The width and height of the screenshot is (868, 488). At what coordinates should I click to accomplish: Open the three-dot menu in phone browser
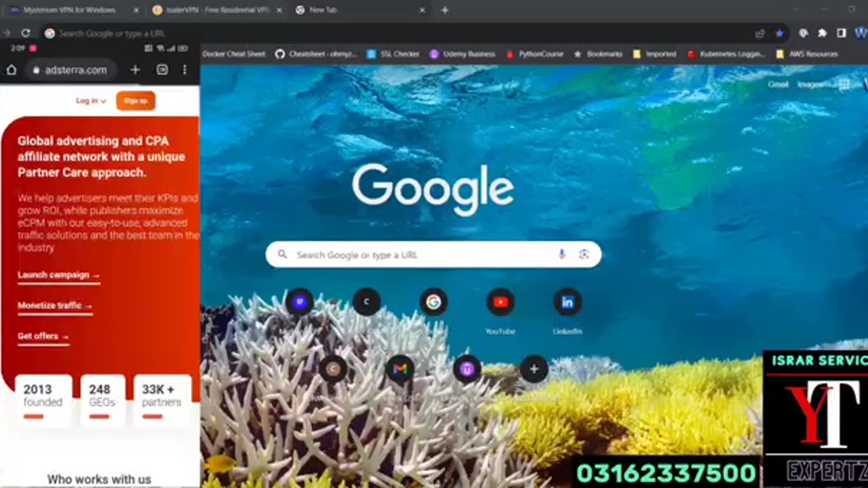(x=184, y=70)
